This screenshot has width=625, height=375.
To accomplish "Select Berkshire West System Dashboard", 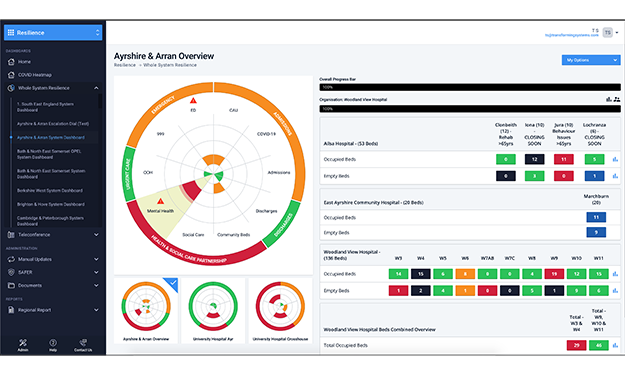I will [x=50, y=190].
